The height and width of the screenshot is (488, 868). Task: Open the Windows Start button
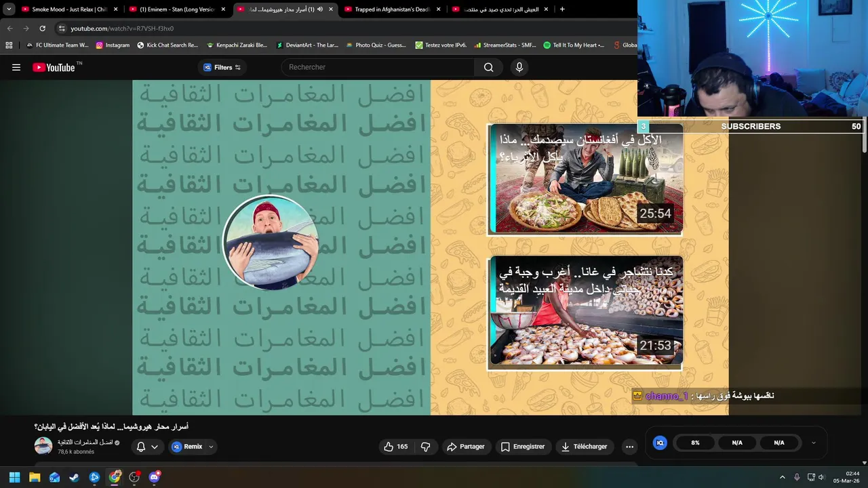(x=14, y=477)
